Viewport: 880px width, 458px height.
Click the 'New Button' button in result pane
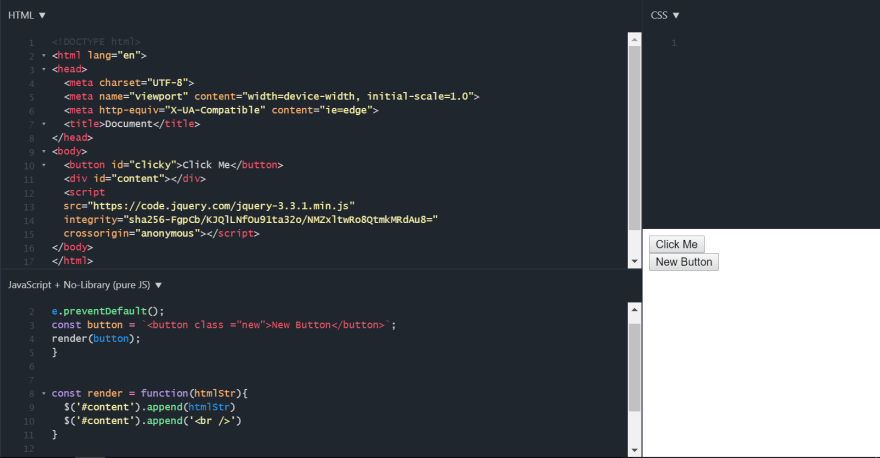coord(684,262)
